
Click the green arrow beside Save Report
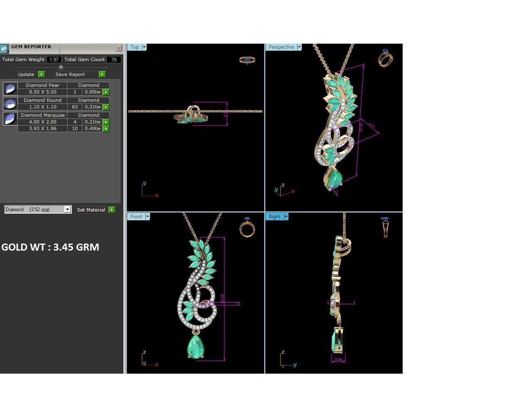[102, 74]
